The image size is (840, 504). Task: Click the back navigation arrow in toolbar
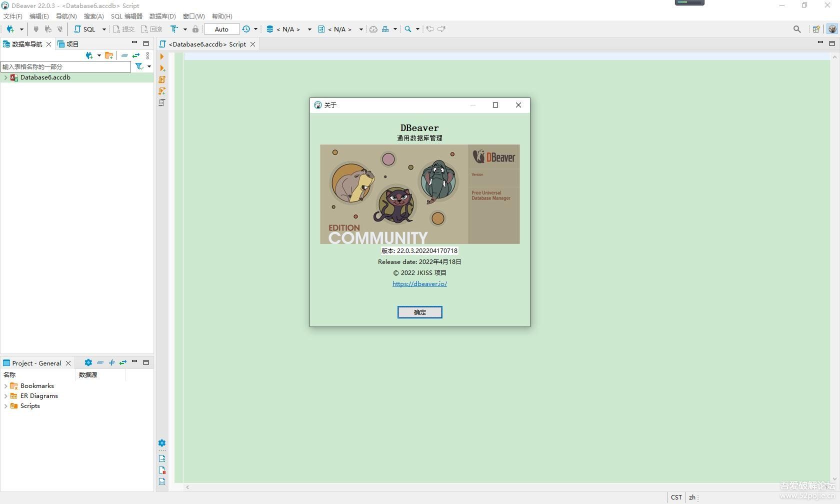(x=430, y=29)
